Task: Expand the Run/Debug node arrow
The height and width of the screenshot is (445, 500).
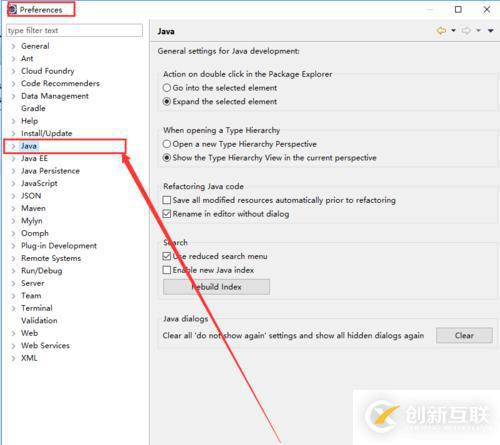Action: click(x=13, y=271)
